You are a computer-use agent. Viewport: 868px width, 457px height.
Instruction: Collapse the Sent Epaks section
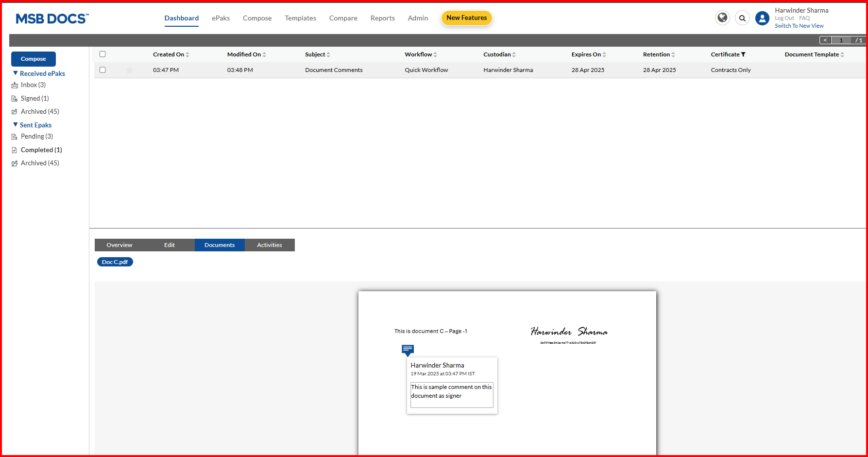point(16,125)
